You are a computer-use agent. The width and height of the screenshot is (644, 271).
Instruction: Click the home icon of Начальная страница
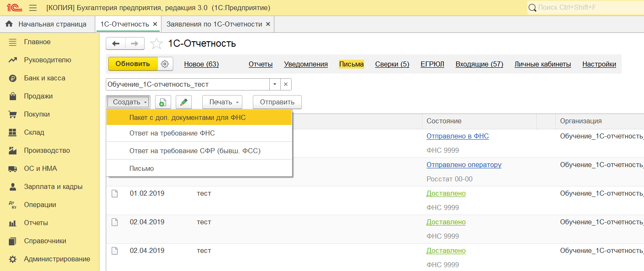(x=9, y=24)
